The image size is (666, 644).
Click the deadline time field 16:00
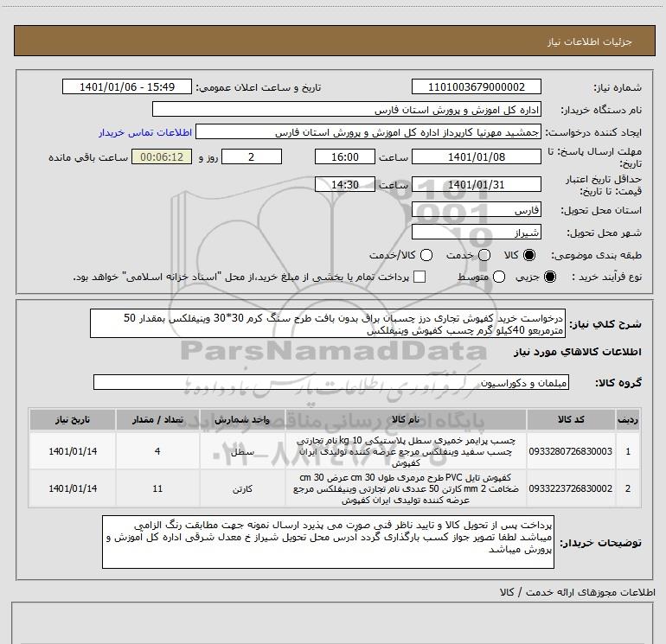(345, 157)
